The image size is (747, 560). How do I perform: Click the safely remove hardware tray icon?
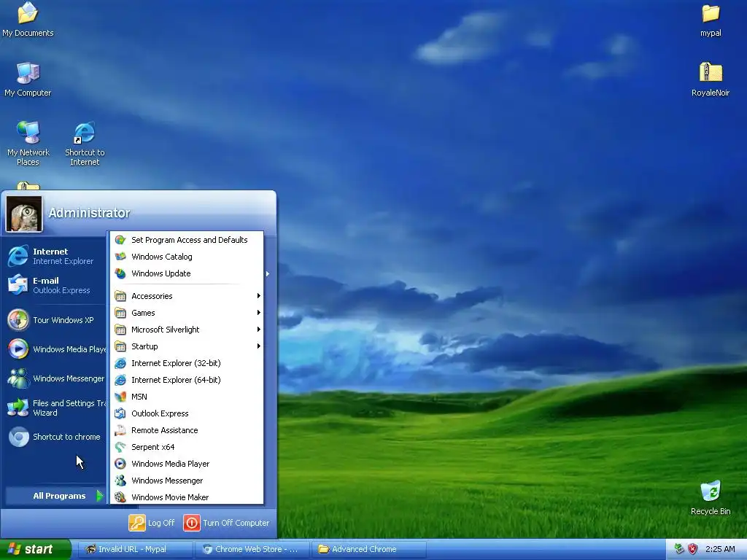[679, 549]
